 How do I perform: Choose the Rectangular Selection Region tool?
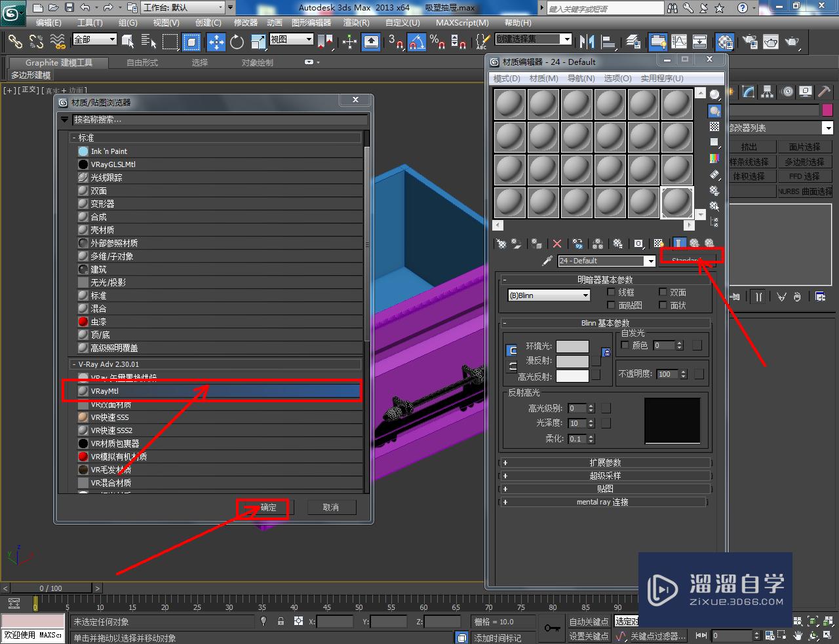click(170, 42)
